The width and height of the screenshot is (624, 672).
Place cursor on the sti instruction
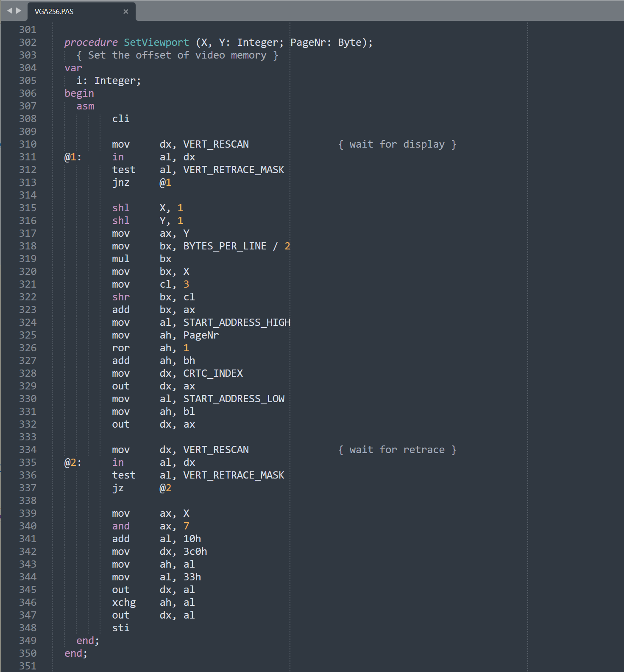click(x=121, y=628)
